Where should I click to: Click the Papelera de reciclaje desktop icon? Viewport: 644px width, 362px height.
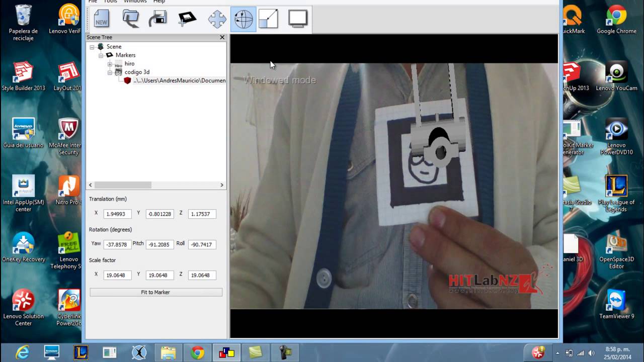[23, 23]
